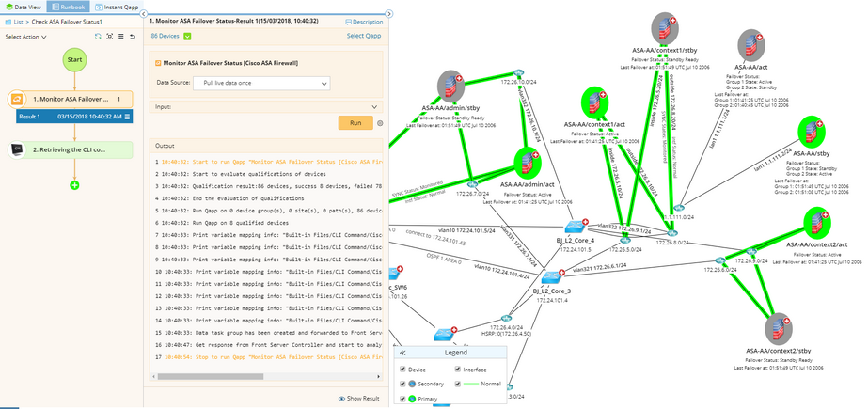Click the 172.26.4.0/24 network node

tap(506, 318)
